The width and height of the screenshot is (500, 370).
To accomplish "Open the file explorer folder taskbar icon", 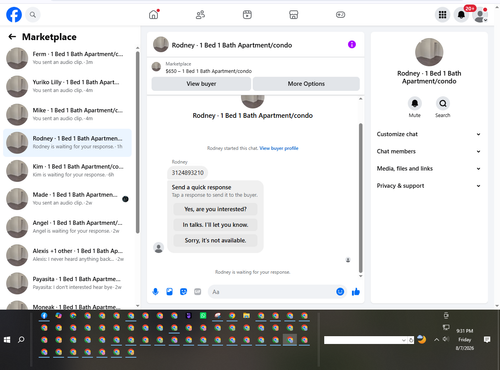I will point(246,316).
